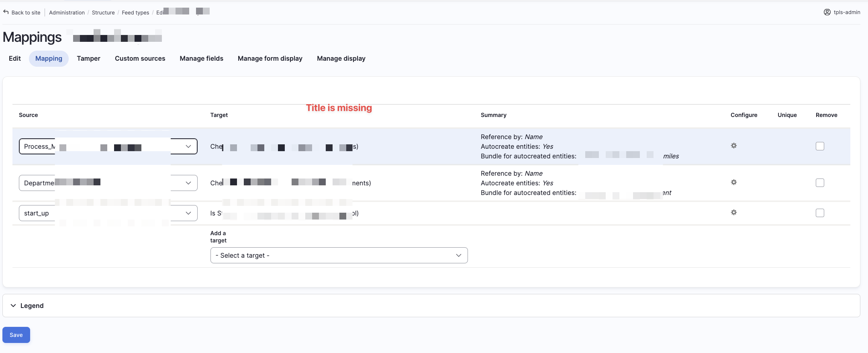
Task: Follow the Feed types breadcrumb link
Action: 135,12
